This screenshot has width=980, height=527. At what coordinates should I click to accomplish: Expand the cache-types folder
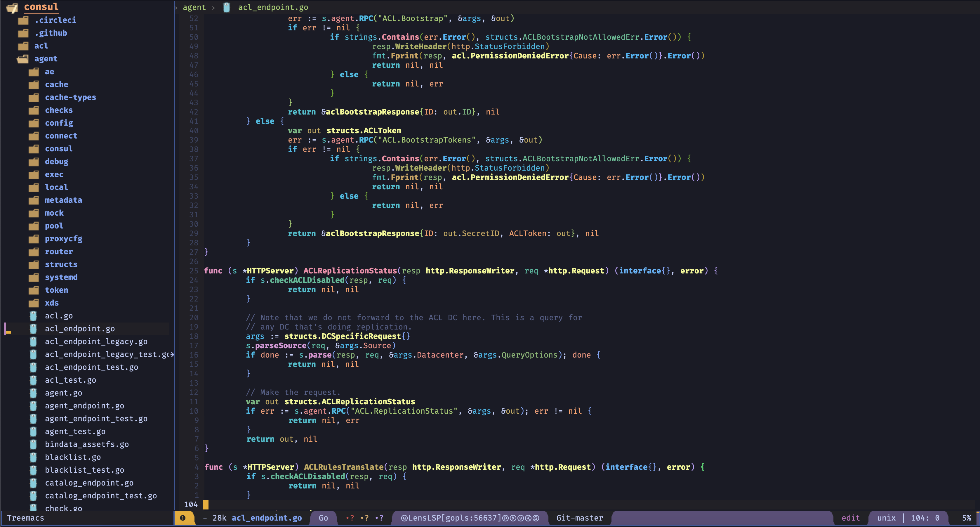click(x=70, y=97)
